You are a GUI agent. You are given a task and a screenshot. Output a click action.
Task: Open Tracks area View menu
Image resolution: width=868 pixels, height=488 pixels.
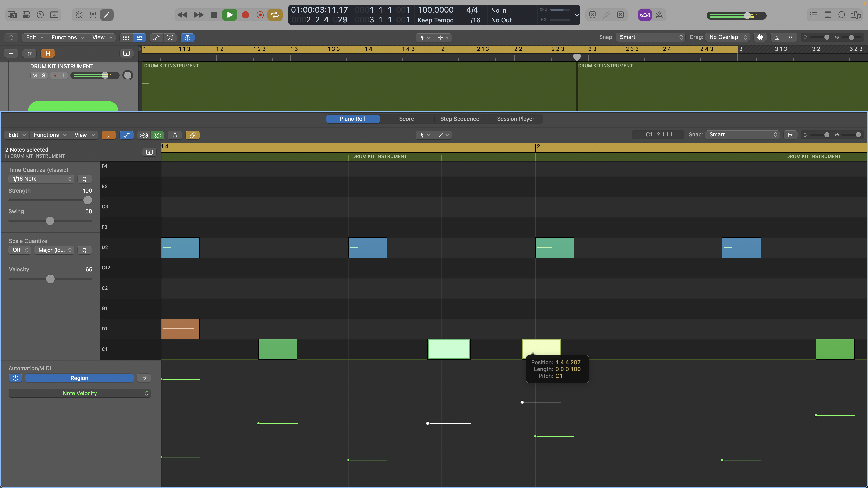[102, 37]
